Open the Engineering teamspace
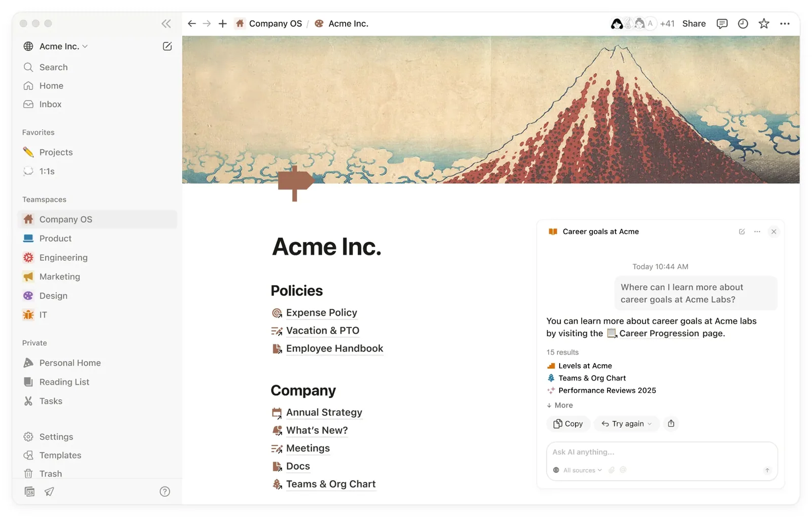The width and height of the screenshot is (812, 517). coord(97,257)
